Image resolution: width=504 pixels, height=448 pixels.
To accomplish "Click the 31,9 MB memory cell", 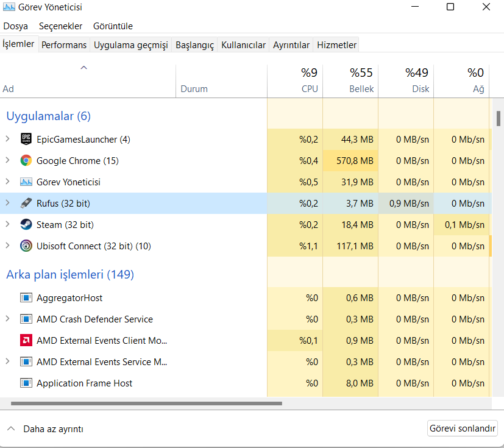I will (350, 182).
